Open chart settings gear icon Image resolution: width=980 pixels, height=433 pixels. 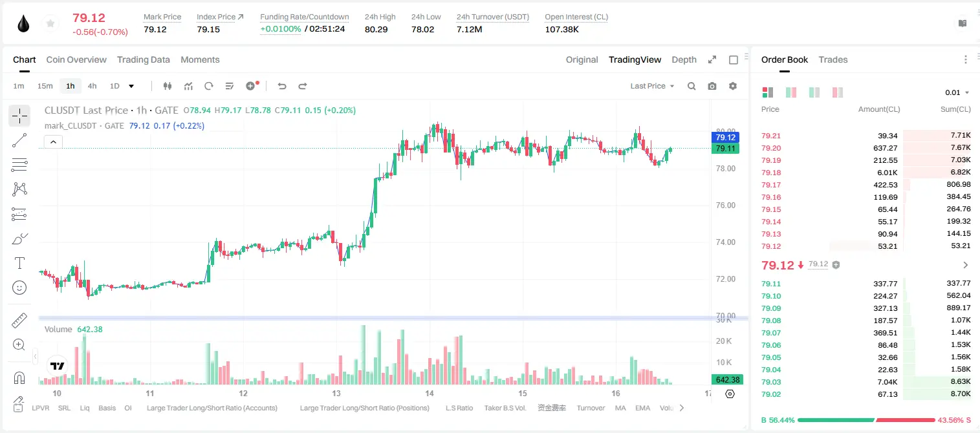coord(733,86)
